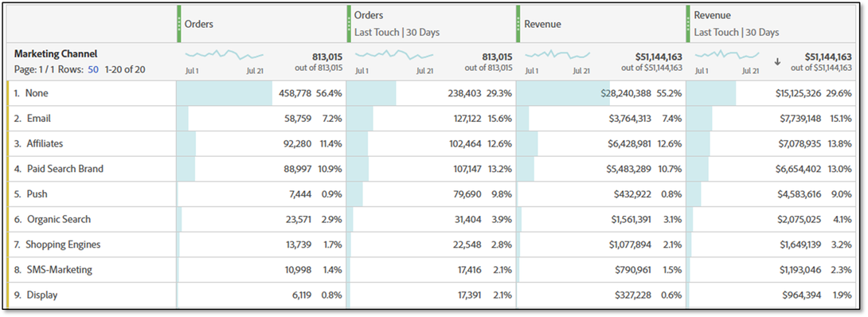Screen dimensions: 868x317
Task: Click the Organic Search row label
Action: point(59,219)
